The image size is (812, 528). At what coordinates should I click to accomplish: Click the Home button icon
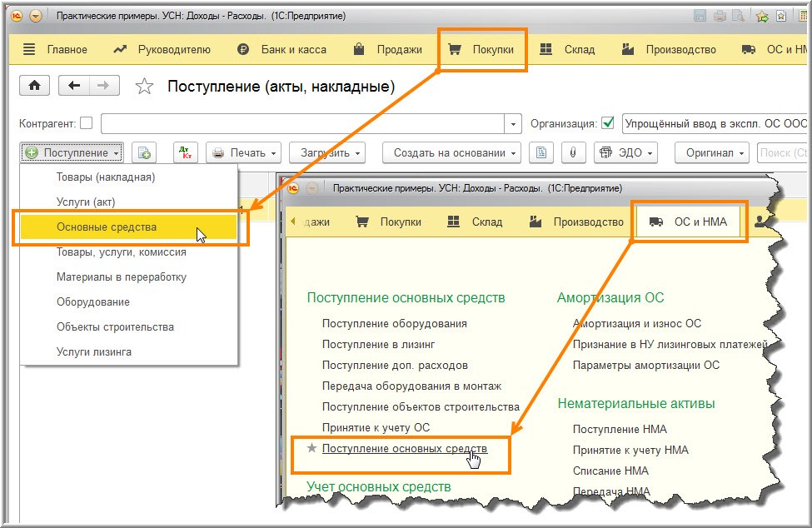click(x=35, y=86)
